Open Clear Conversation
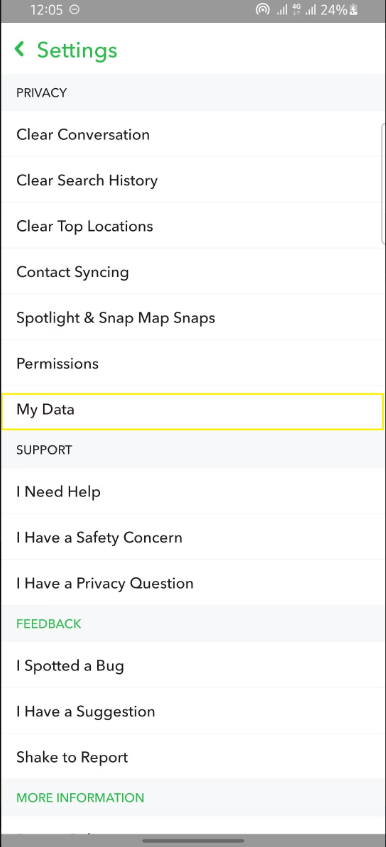 (192, 134)
